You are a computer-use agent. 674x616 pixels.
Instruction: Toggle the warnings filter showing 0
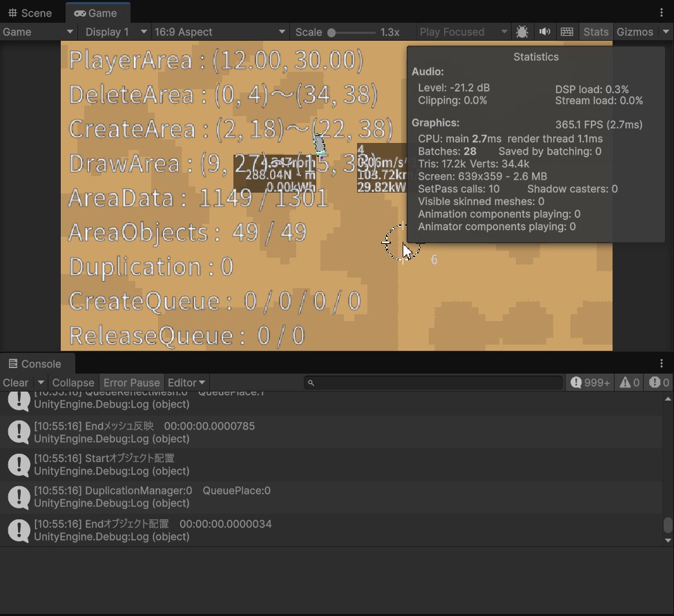click(629, 383)
